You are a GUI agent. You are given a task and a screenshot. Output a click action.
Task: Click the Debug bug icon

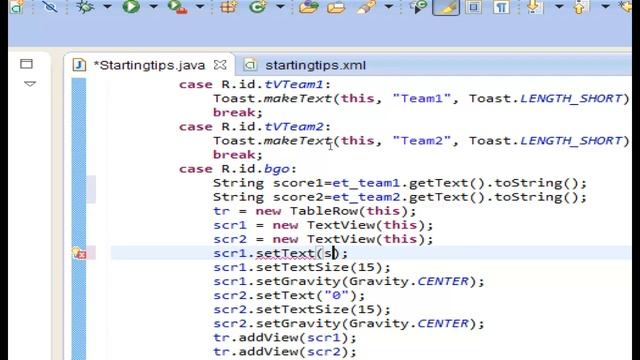click(85, 7)
